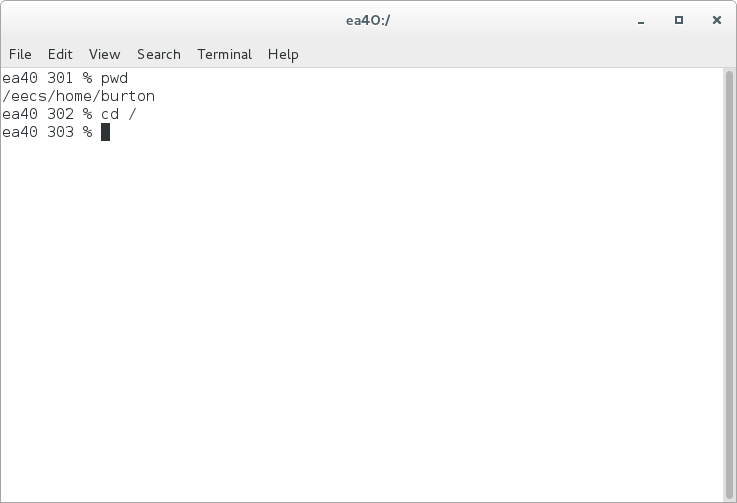737x503 pixels.
Task: Maximize the terminal window
Action: (x=679, y=20)
